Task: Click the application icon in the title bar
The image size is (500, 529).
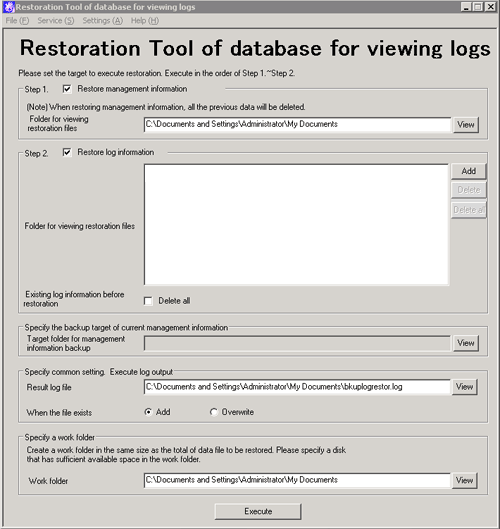Action: [9, 7]
